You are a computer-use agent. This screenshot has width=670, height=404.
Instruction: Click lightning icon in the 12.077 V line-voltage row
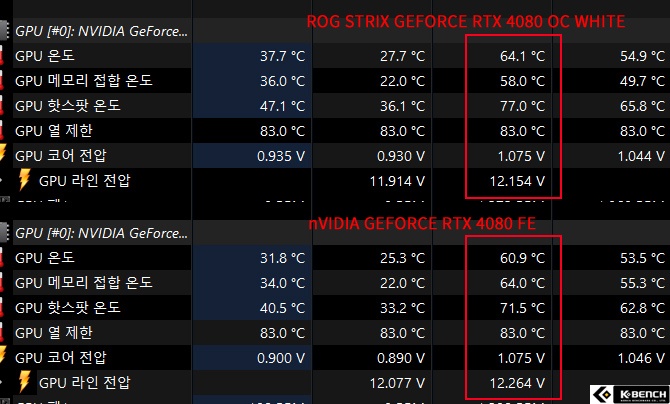pyautogui.click(x=25, y=382)
